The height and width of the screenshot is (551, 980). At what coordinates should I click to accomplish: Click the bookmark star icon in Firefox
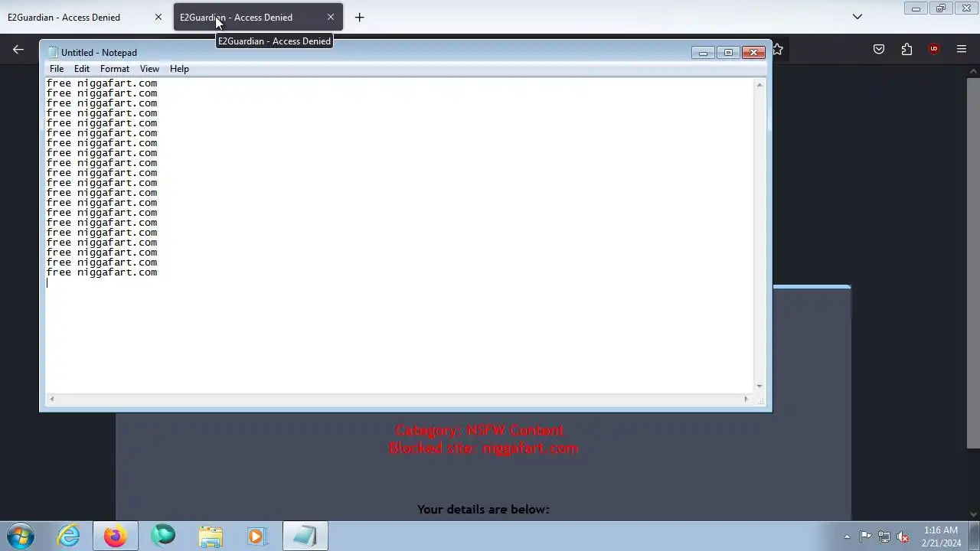pos(778,49)
